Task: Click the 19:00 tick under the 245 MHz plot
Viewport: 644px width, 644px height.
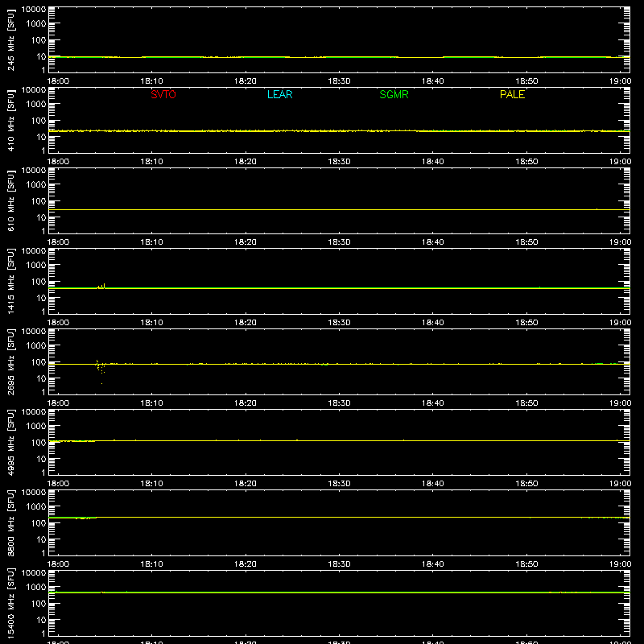Action: 620,81
